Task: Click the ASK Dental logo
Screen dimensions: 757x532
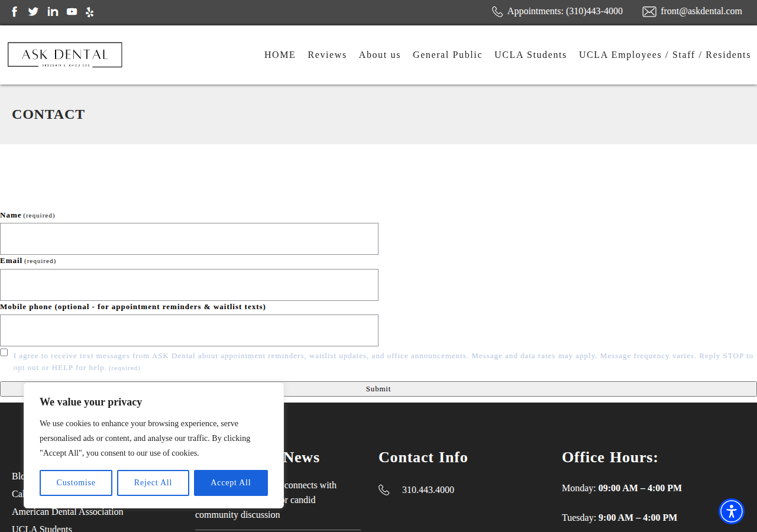Action: (65, 55)
